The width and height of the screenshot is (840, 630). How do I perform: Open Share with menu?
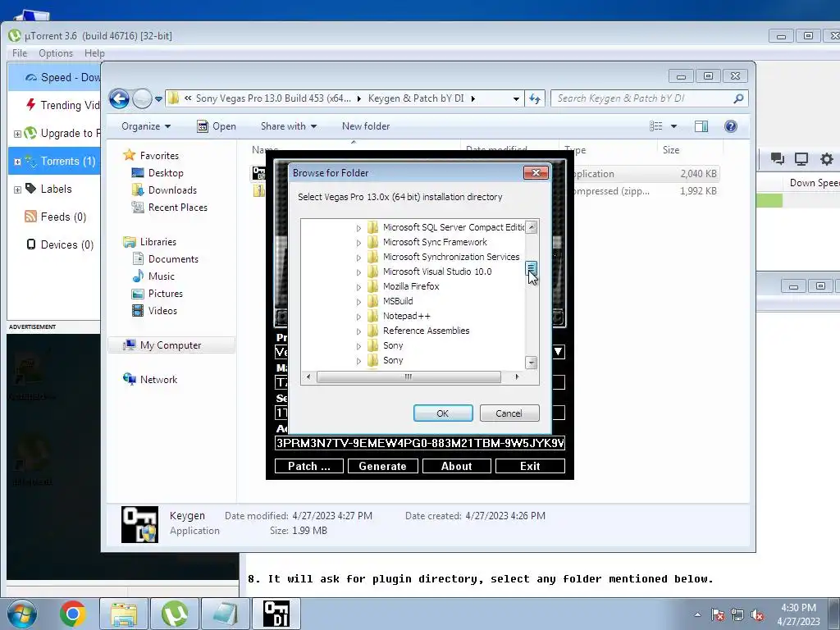point(288,126)
